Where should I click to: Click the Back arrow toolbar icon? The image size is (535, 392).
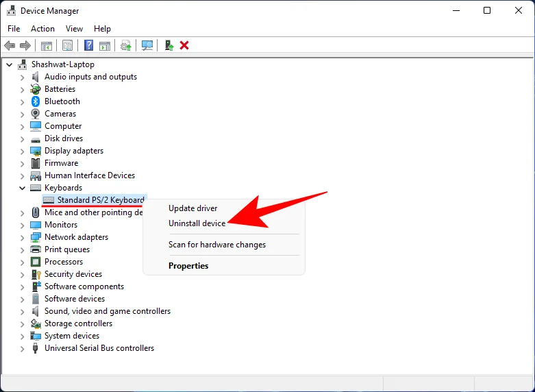pyautogui.click(x=10, y=45)
